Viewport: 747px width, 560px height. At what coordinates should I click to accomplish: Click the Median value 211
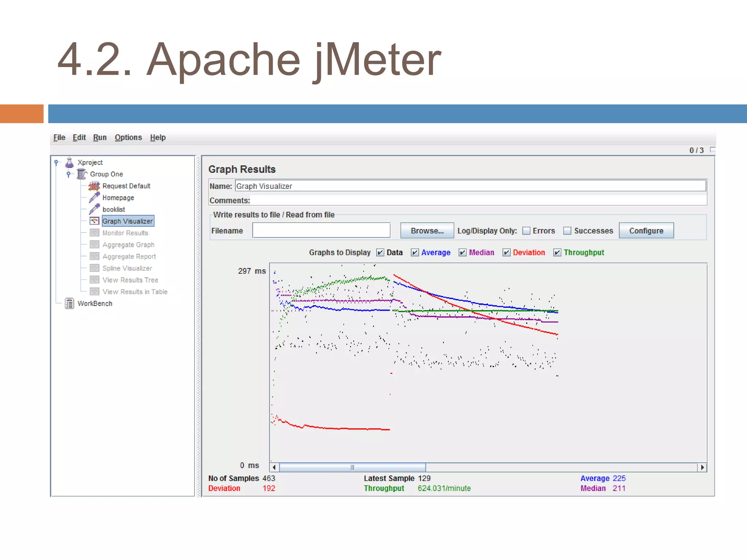[619, 488]
